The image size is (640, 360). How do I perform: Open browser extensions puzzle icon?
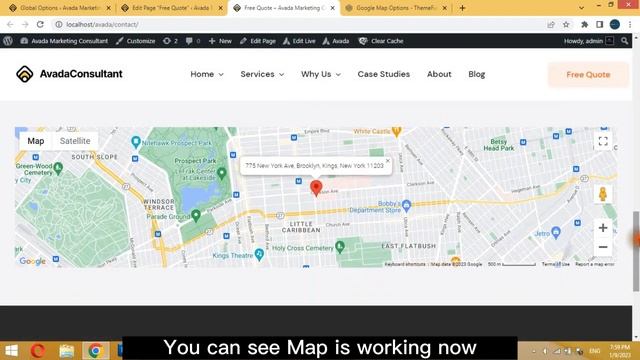tap(584, 24)
